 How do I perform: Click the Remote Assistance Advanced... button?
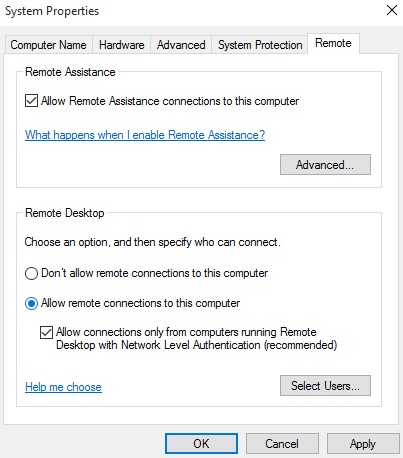[x=325, y=165]
